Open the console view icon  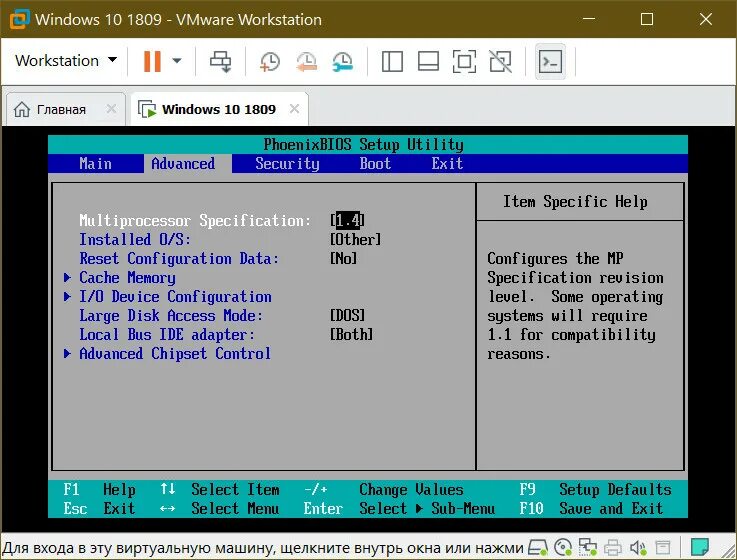point(550,62)
